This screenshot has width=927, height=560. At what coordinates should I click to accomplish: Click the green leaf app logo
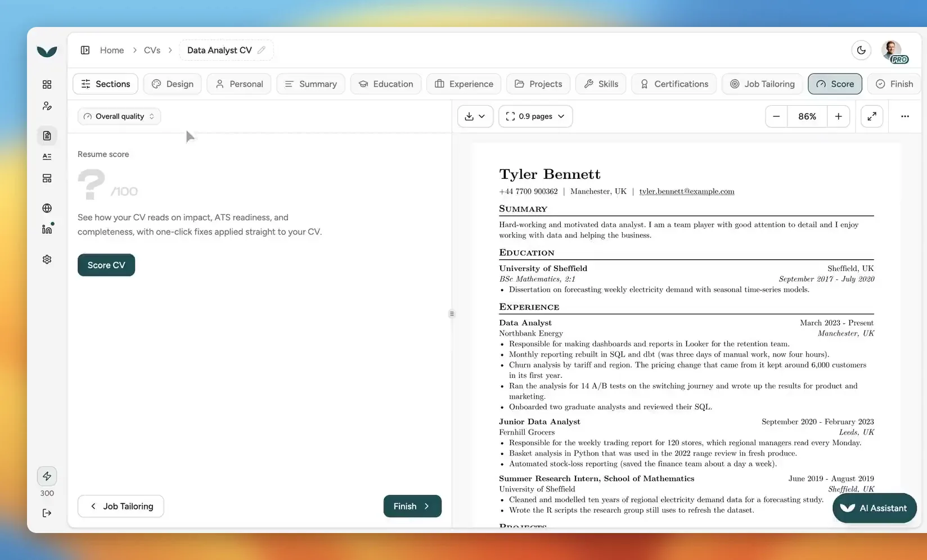(x=47, y=51)
